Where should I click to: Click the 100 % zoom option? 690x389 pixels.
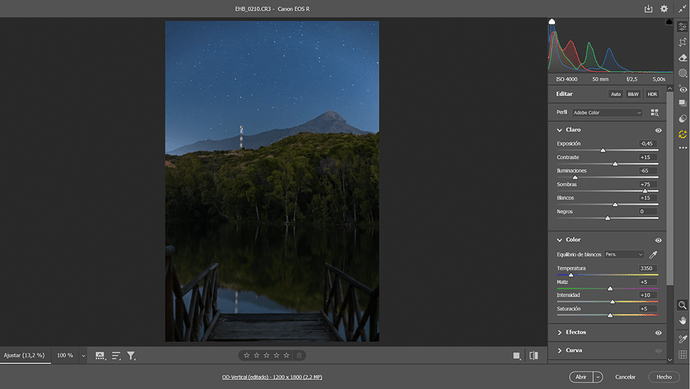coord(65,355)
